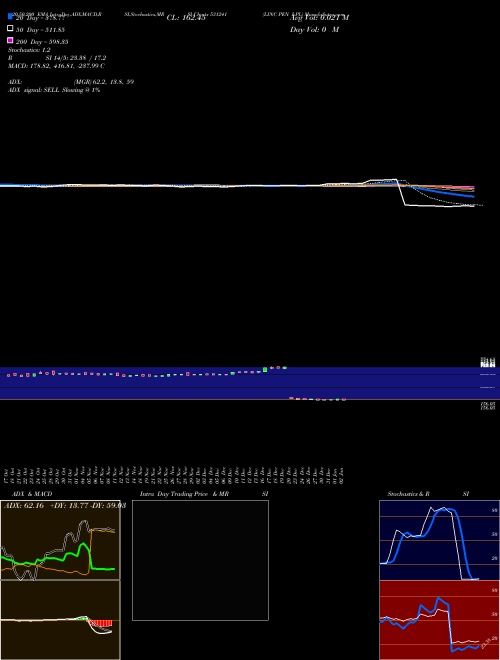Viewport: 500px width, 660px height.
Task: Click the 'ADX: 62.16 +DY: 13.77 -DY: 59.03' readout
Action: pyautogui.click(x=65, y=505)
